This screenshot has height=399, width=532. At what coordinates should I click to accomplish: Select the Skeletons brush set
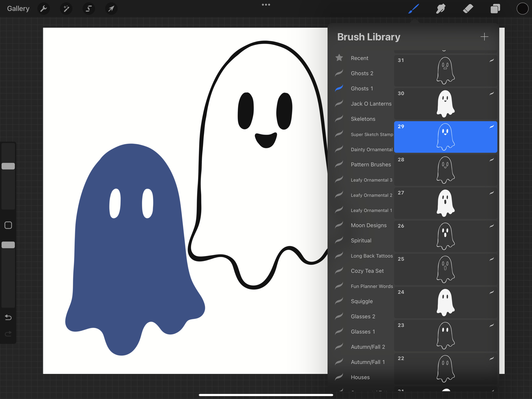[363, 119]
